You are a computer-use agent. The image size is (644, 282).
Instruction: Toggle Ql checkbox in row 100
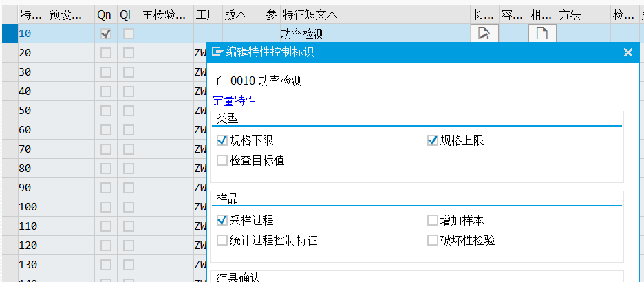coord(129,207)
